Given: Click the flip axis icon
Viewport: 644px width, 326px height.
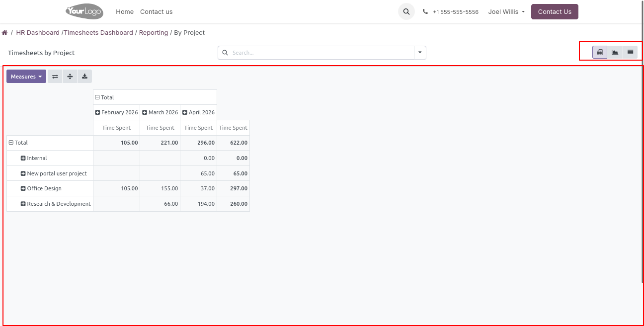Looking at the screenshot, I should (55, 77).
